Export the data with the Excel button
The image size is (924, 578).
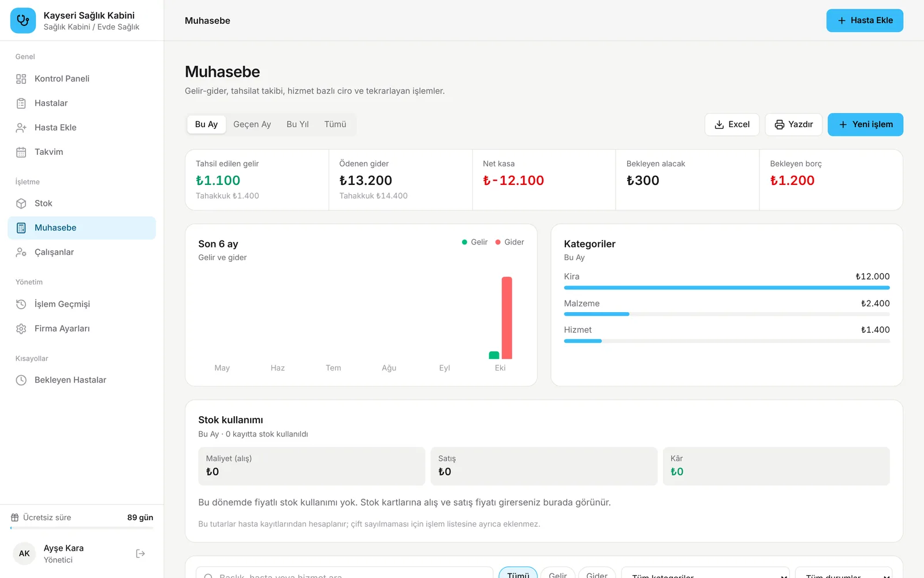[732, 125]
